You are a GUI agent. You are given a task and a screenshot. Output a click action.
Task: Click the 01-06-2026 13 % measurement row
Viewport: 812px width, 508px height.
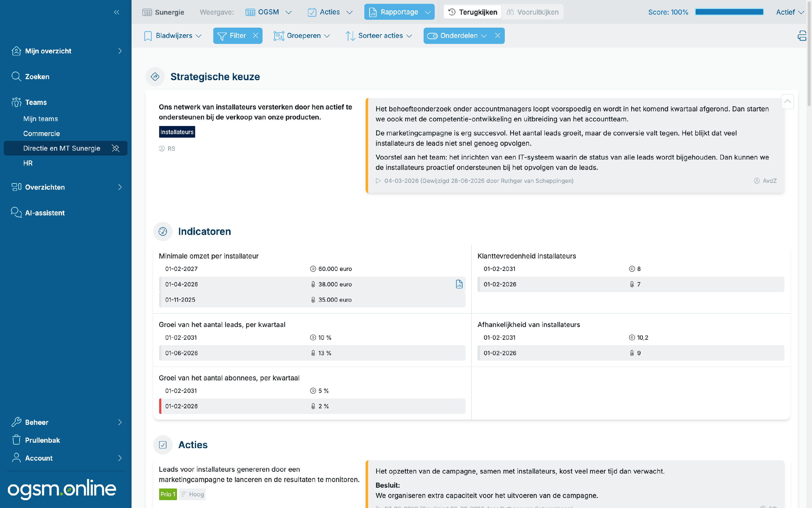coord(312,353)
